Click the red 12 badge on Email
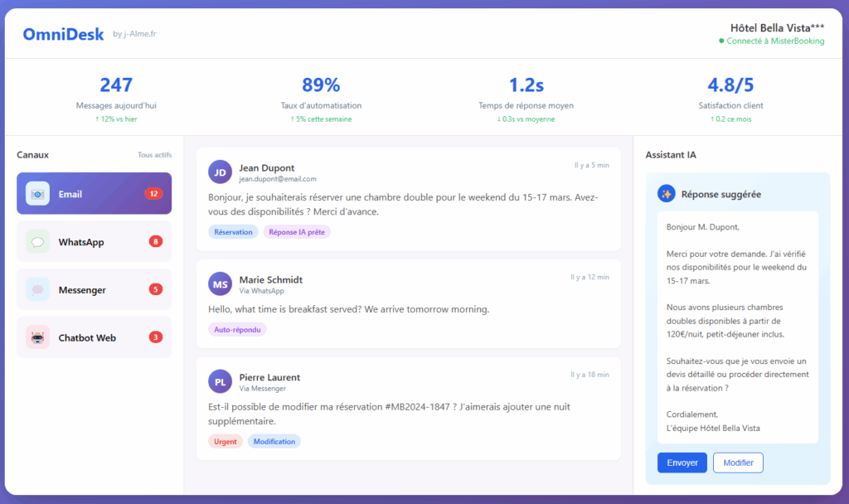This screenshot has width=849, height=504. point(153,194)
